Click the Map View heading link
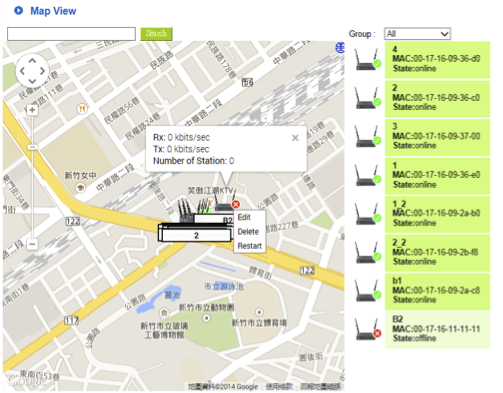 [53, 11]
